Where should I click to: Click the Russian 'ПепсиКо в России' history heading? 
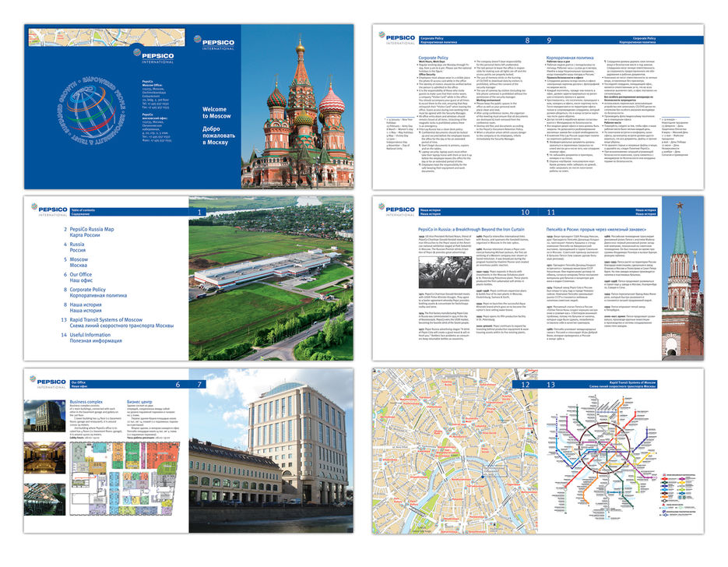(596, 230)
